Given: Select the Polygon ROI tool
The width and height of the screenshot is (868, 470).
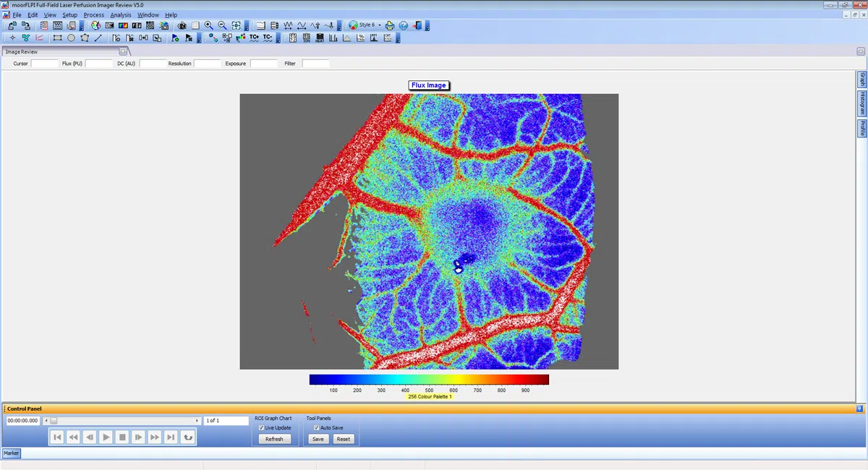Looking at the screenshot, I should 85,37.
